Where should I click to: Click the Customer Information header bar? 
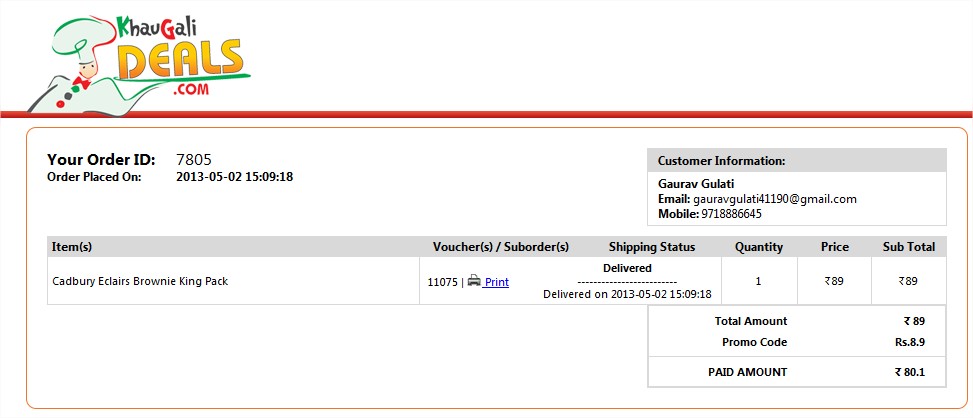coord(797,161)
